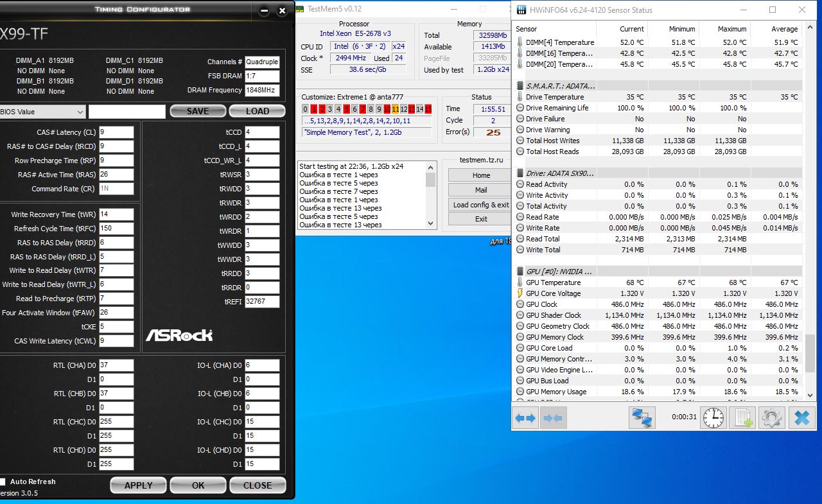Click the lightning bolt icon beside GPU Core Voltage
822x504 pixels.
tap(520, 293)
